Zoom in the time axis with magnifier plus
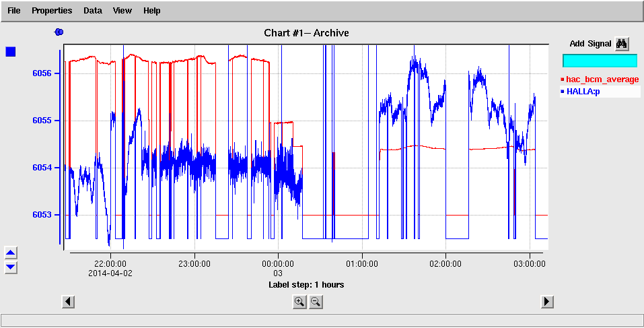This screenshot has height=328, width=644. click(299, 302)
